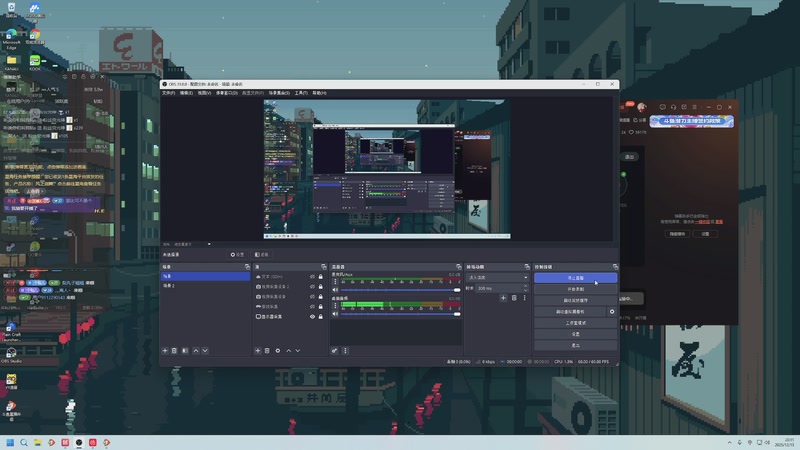This screenshot has height=450, width=800.
Task: Open advanced audio properties gear icon
Action: tap(335, 351)
